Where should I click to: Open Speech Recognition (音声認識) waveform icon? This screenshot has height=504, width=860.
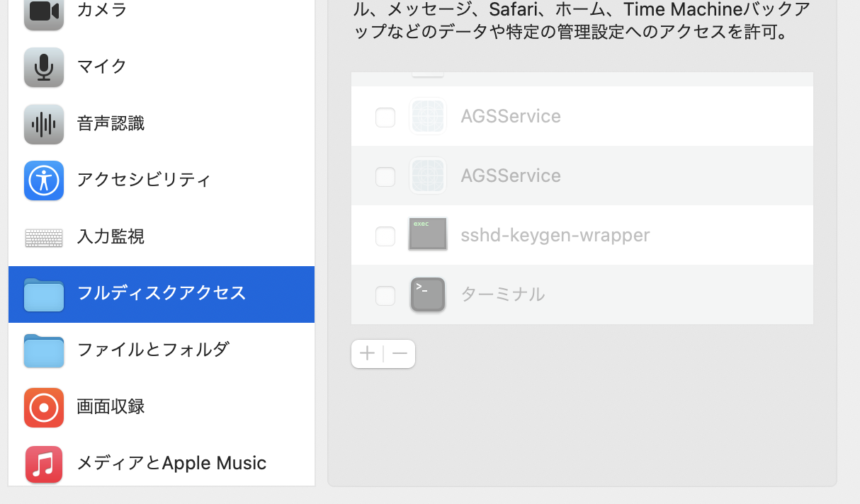point(44,124)
